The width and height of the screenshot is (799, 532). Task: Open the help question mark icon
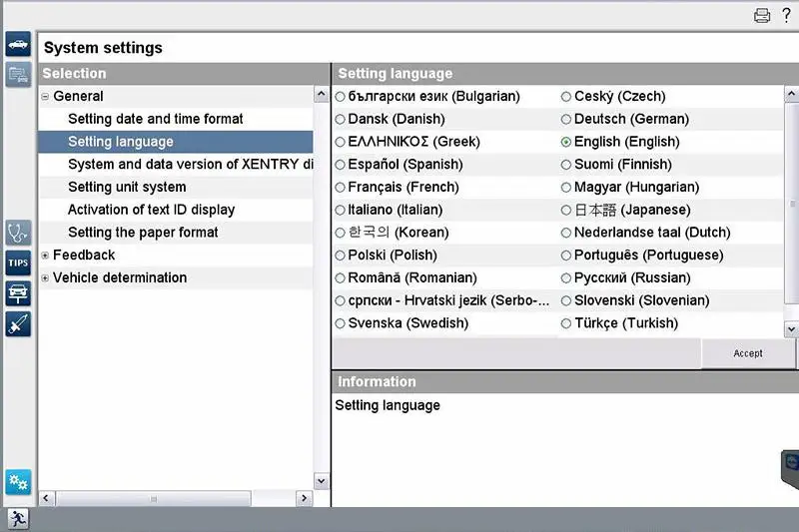click(x=786, y=15)
